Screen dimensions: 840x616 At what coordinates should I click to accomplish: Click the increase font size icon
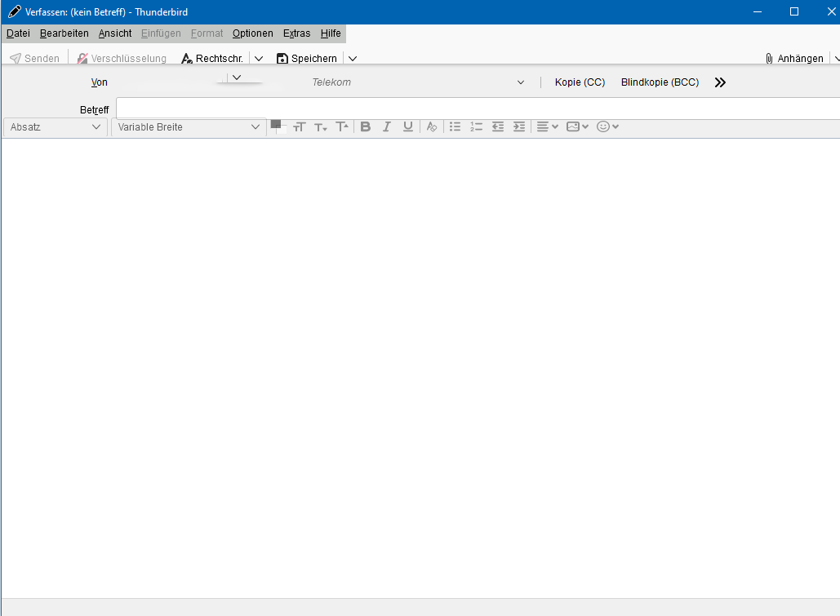point(342,127)
